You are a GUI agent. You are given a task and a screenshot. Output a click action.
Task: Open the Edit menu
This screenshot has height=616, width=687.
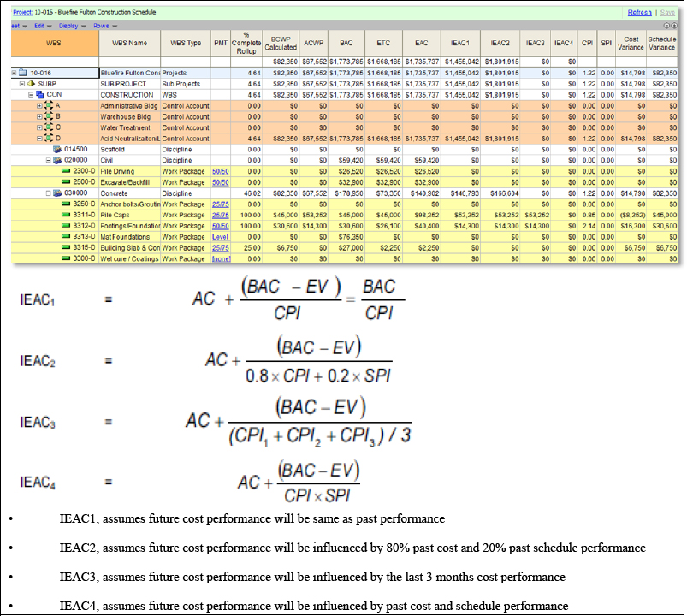[43, 26]
